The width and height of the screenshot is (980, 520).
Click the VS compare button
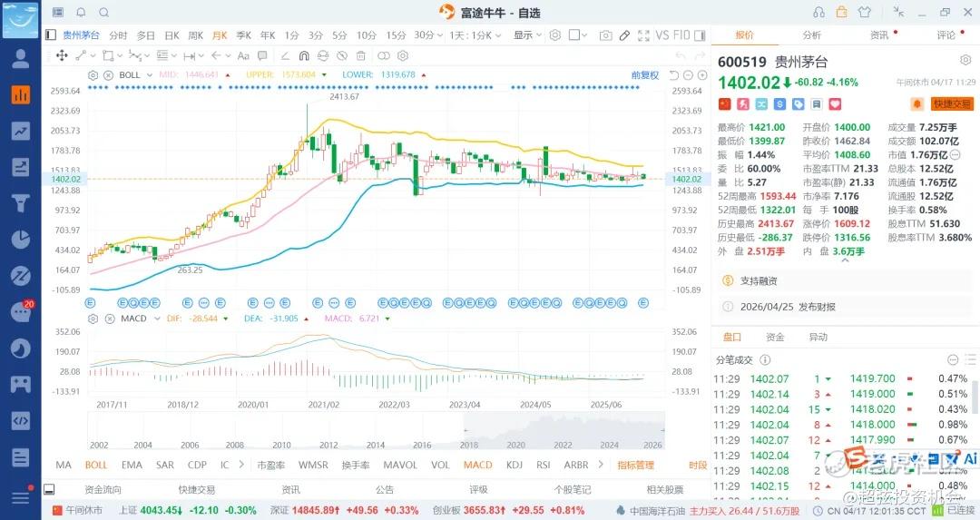pyautogui.click(x=661, y=35)
